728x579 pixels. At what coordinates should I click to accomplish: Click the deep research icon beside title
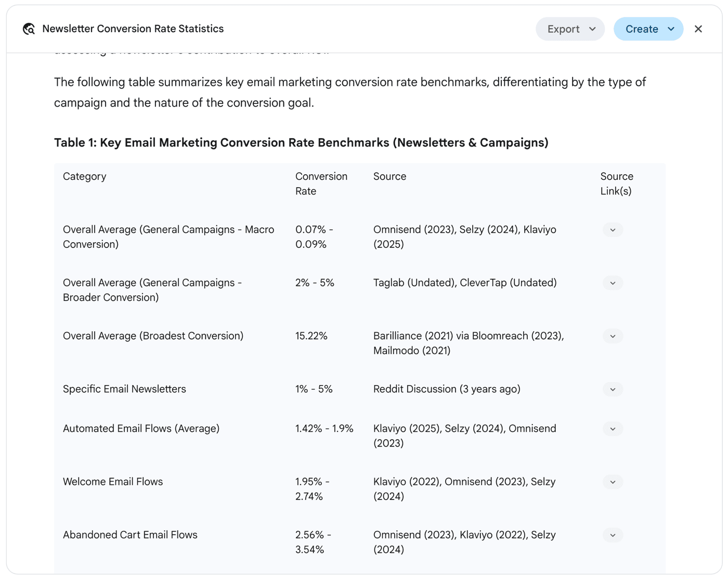(29, 29)
